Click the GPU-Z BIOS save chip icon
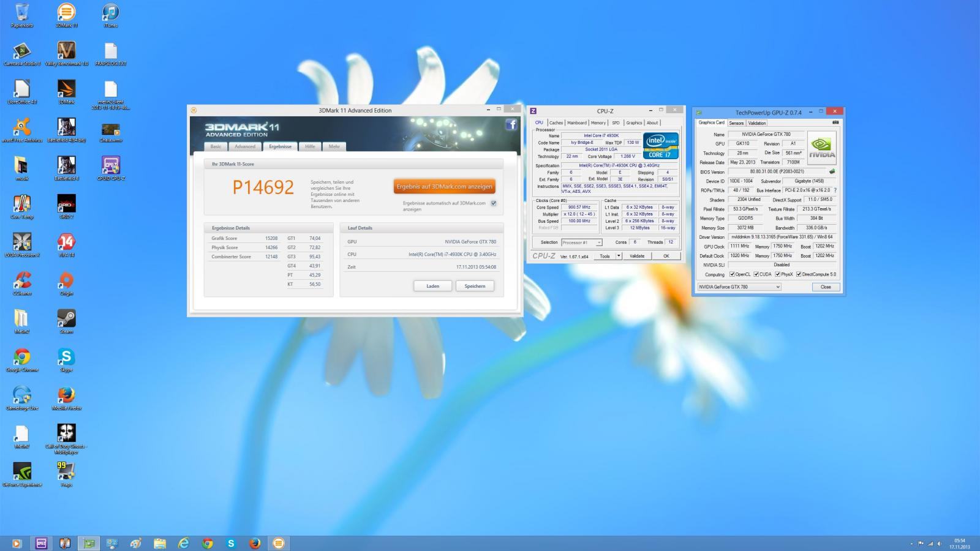The width and height of the screenshot is (980, 551). point(832,171)
